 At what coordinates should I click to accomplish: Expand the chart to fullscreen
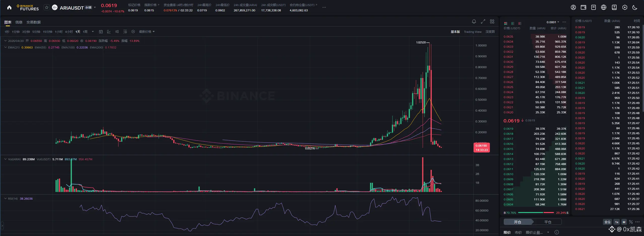pyautogui.click(x=483, y=22)
